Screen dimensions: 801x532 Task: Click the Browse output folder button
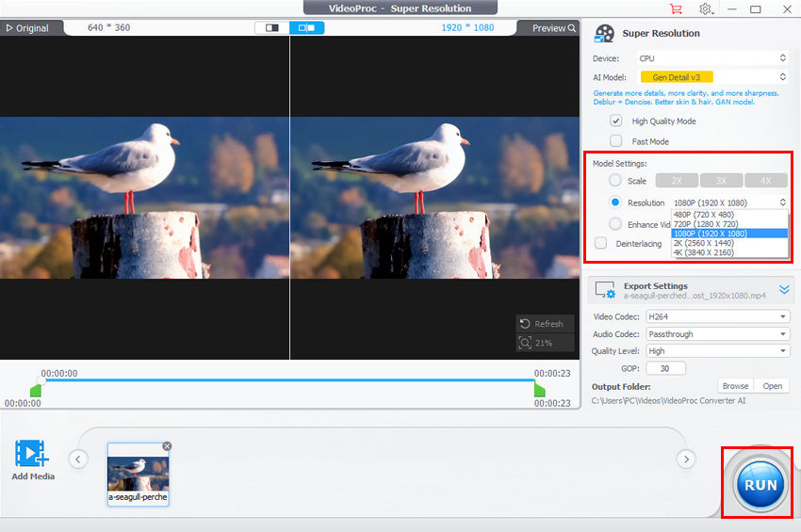tap(735, 386)
